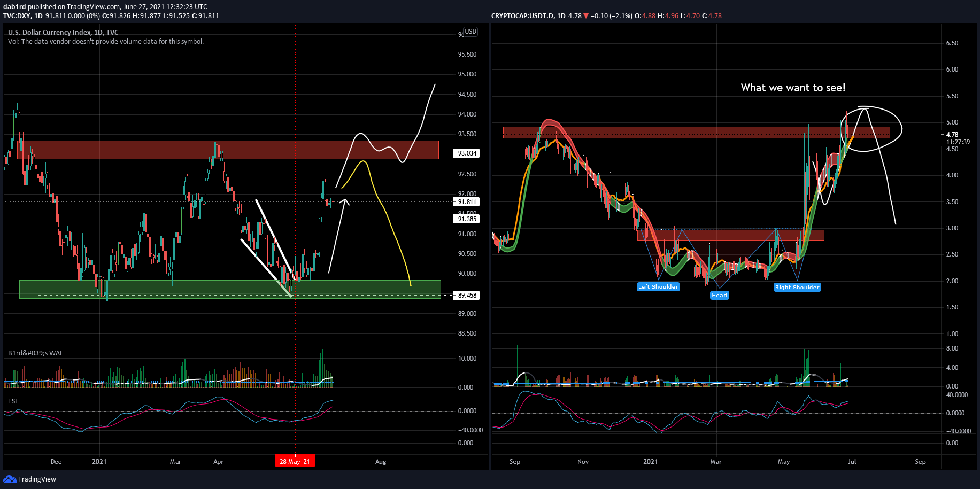This screenshot has height=489, width=980.
Task: Click the 91.385 price label
Action: coord(467,219)
